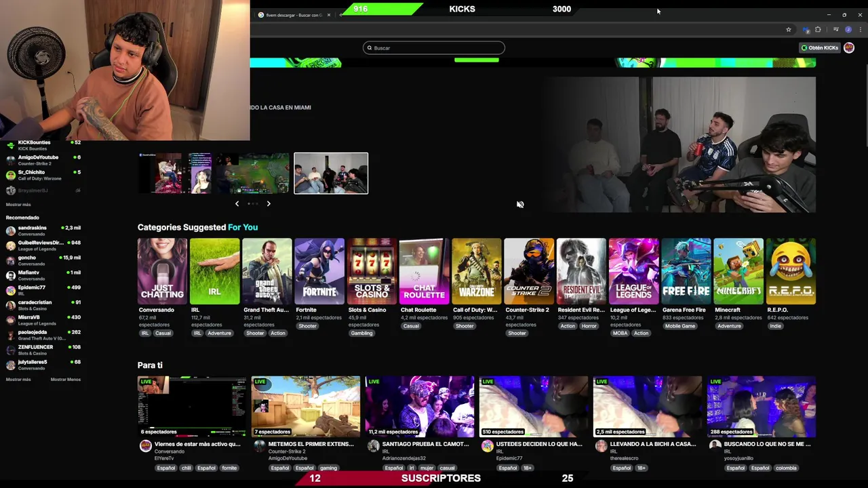Open therealescro streamer avatar under Para ti

tap(601, 446)
